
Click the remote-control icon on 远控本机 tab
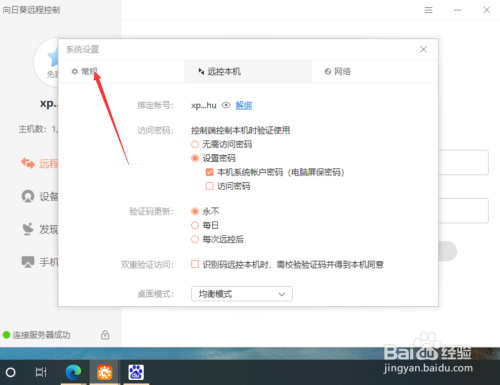click(x=201, y=71)
